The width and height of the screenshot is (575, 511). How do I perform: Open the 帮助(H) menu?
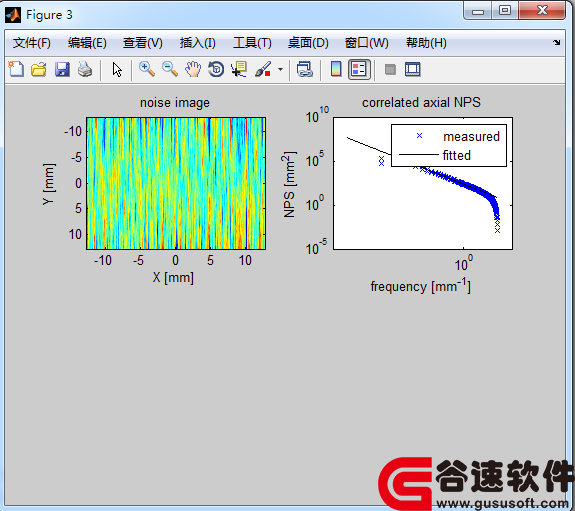(426, 43)
